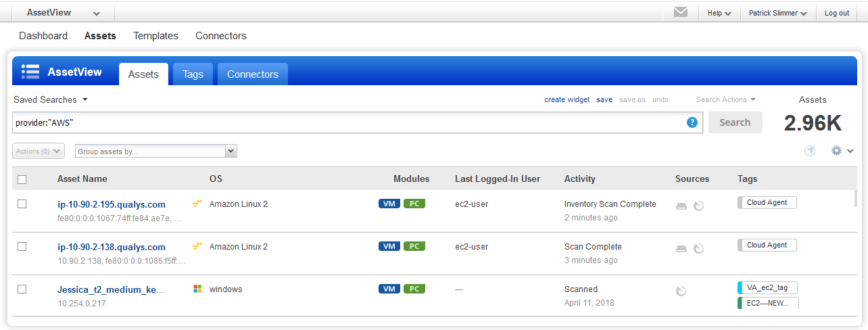The width and height of the screenshot is (868, 330).
Task: Switch to the blue Connectors tab
Action: tap(253, 74)
